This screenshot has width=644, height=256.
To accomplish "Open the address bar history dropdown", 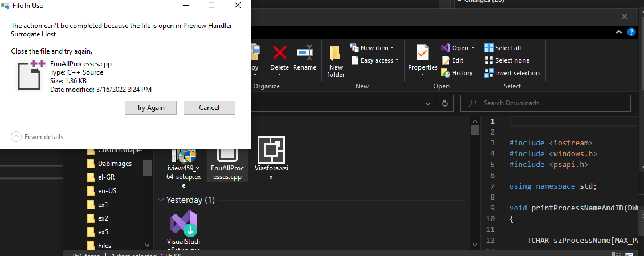I will [428, 103].
